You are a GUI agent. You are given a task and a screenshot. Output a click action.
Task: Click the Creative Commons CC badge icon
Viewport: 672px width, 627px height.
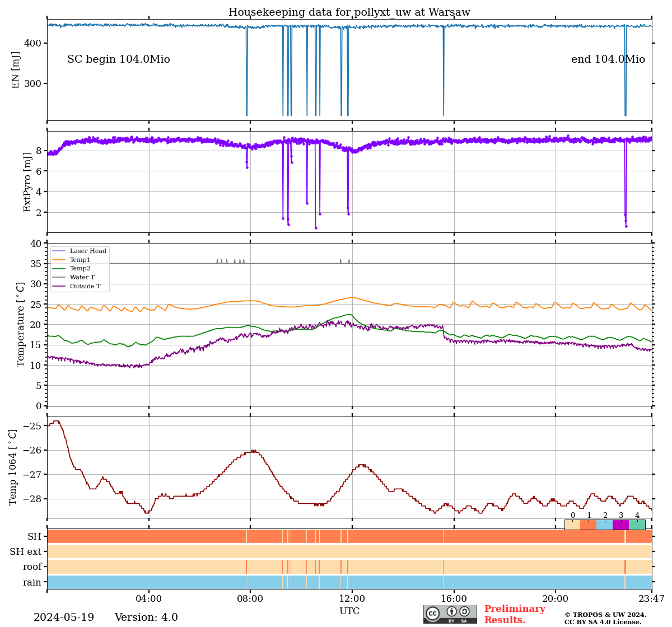click(x=450, y=614)
